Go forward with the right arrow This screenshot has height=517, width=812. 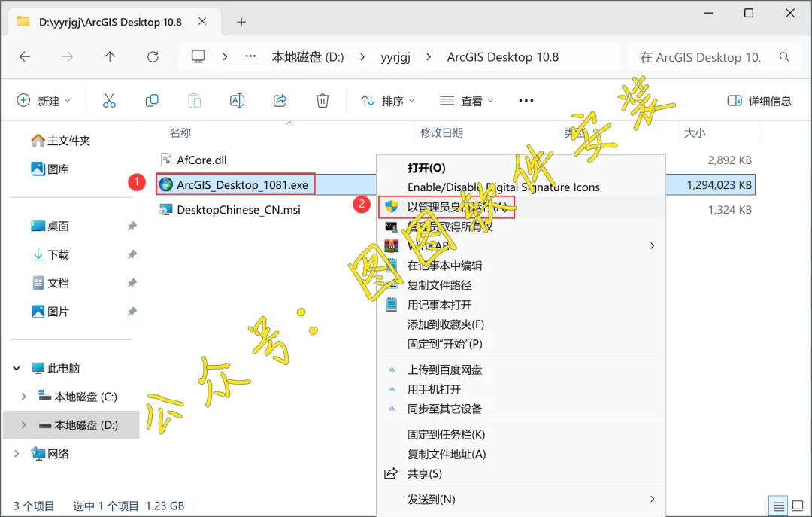tap(68, 57)
